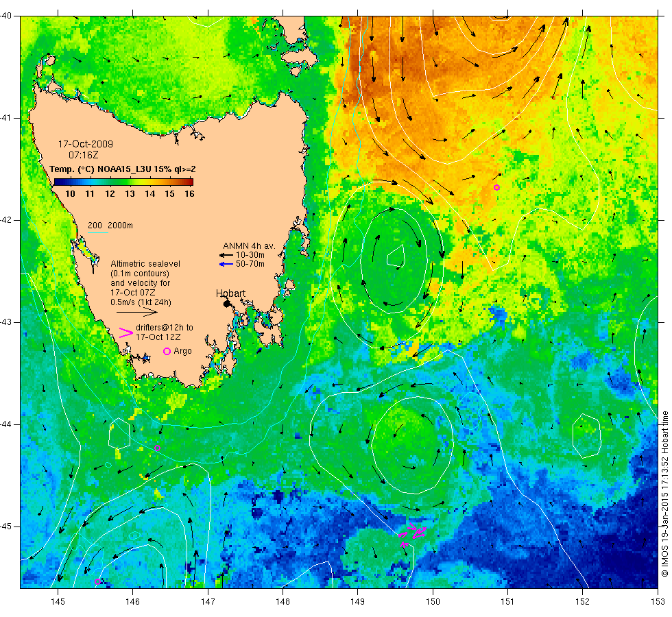Screen dimensions: 672x617
Task: Click the 'Altimetric sealevel' text
Action: 145,264
